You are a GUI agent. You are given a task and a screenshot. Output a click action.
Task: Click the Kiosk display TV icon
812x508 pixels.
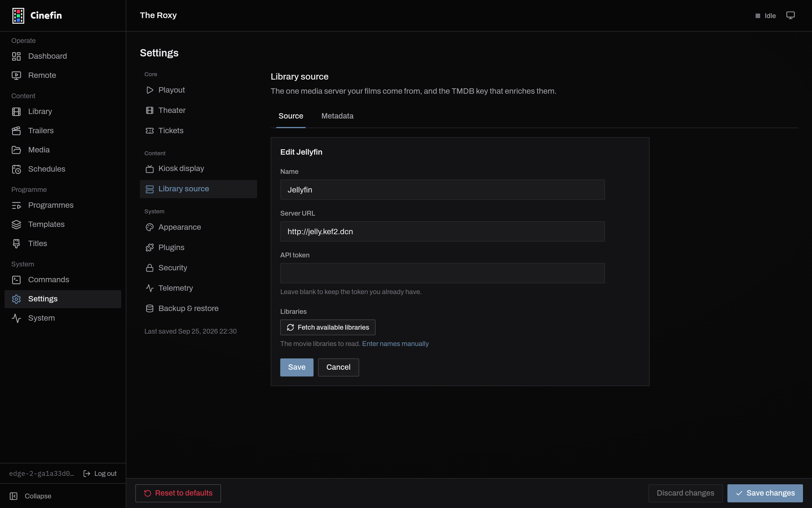(150, 169)
